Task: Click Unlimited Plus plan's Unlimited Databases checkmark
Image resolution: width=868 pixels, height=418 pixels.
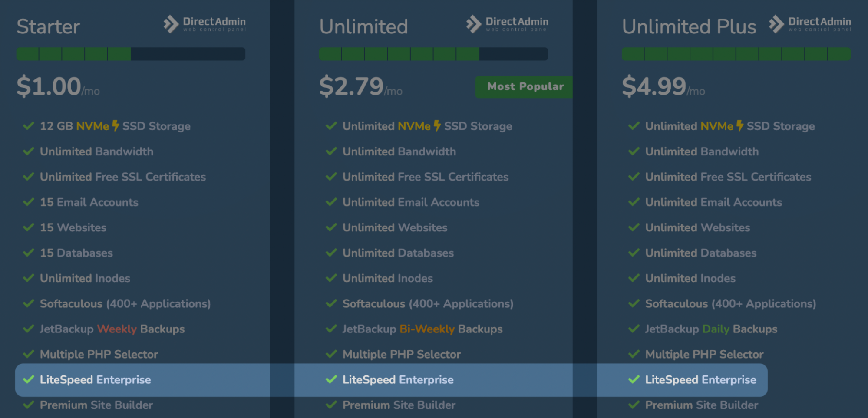Action: click(x=634, y=253)
